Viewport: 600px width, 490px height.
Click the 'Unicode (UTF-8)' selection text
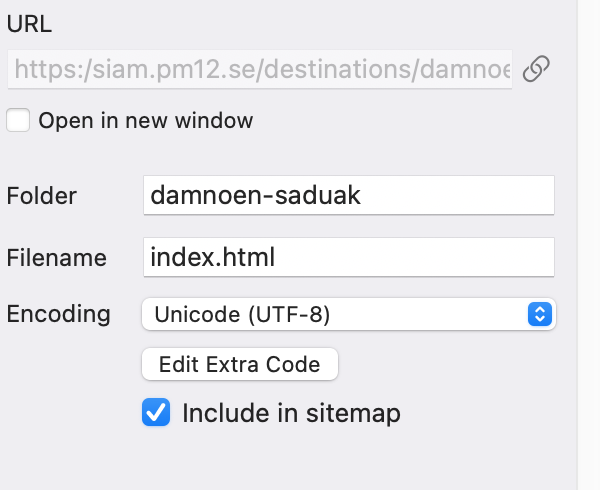pos(240,314)
